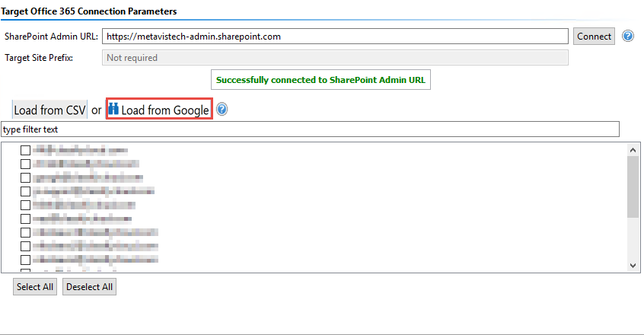This screenshot has height=335, width=644.
Task: Click Load from Google with binoculars icon
Action: point(158,110)
